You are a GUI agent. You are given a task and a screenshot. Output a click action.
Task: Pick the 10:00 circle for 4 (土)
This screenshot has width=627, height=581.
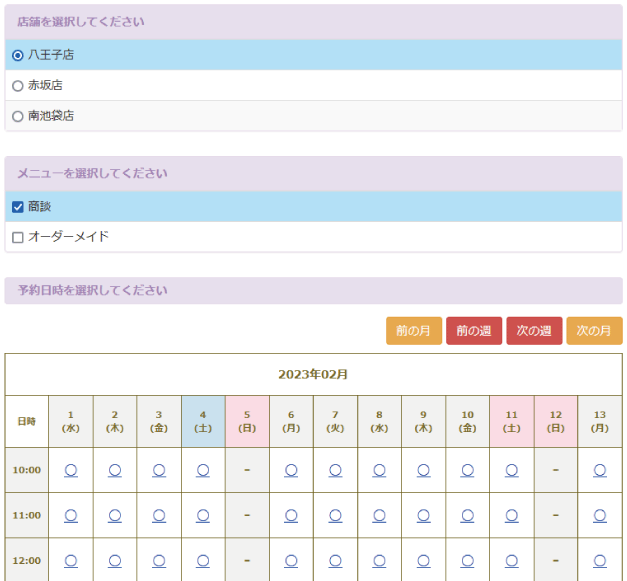click(x=203, y=470)
